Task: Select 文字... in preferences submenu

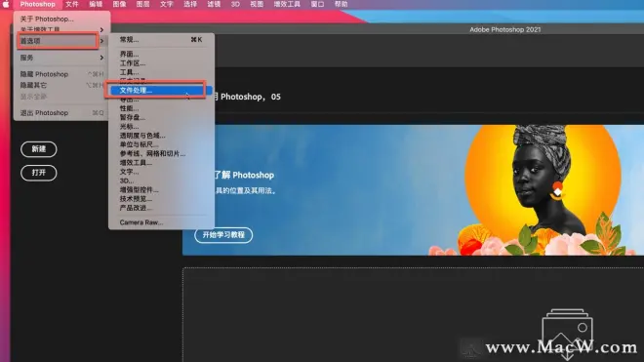Action: (161, 172)
